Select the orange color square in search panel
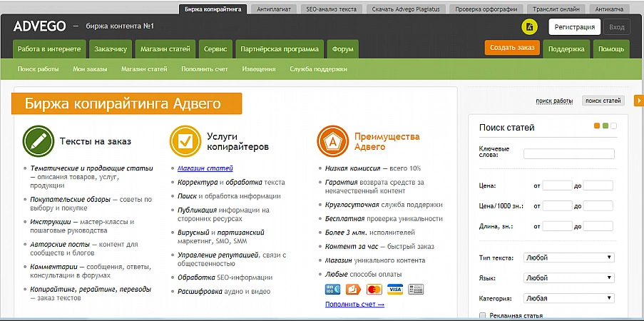Image resolution: width=644 pixels, height=321 pixels. [x=597, y=126]
